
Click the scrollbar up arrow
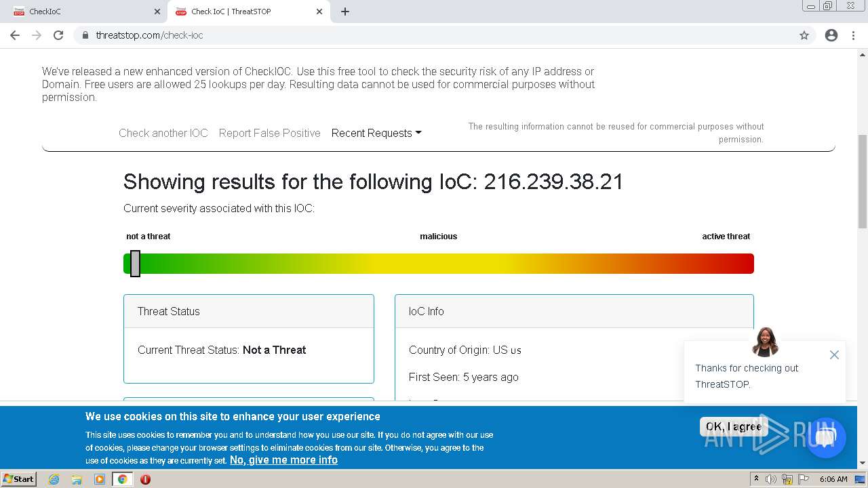point(863,54)
